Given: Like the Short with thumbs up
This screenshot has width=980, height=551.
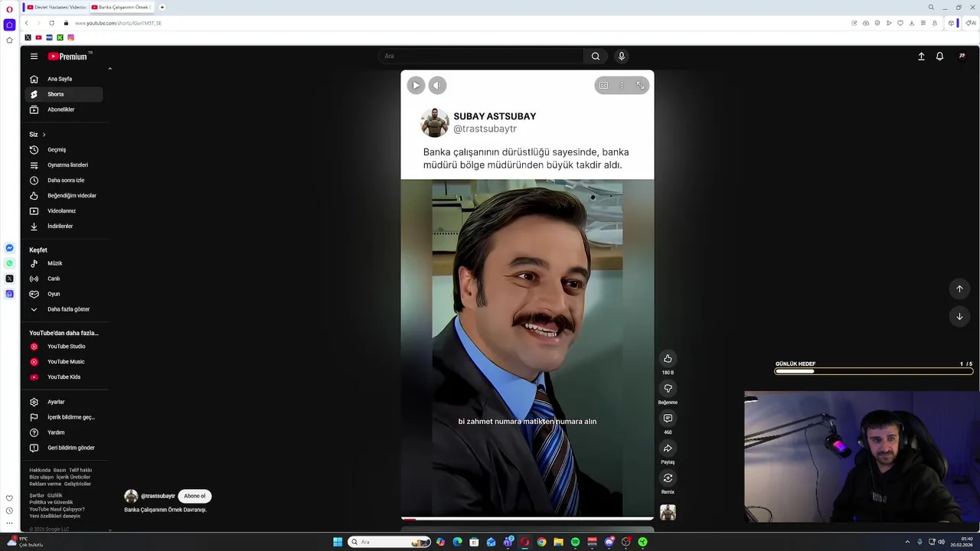Looking at the screenshot, I should coord(668,358).
